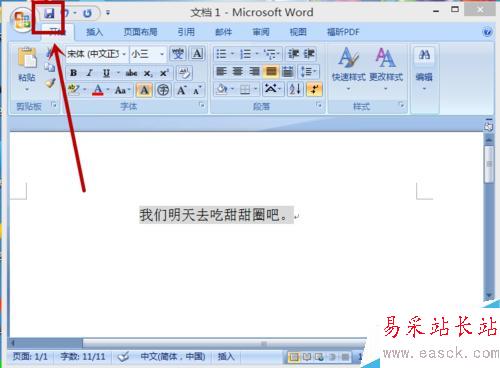Click the vertical scrollbar thumb
500x368 pixels.
pos(489,164)
